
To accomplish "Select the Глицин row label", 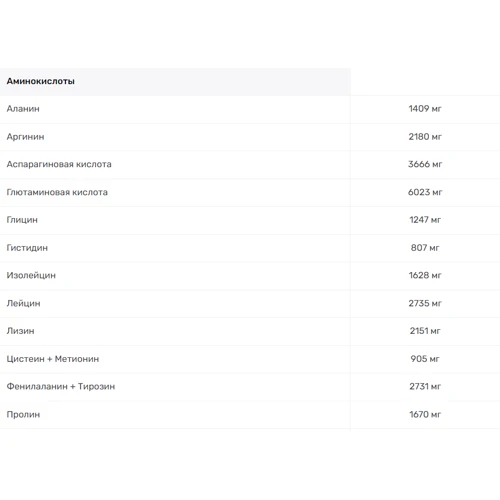I will [x=22, y=220].
